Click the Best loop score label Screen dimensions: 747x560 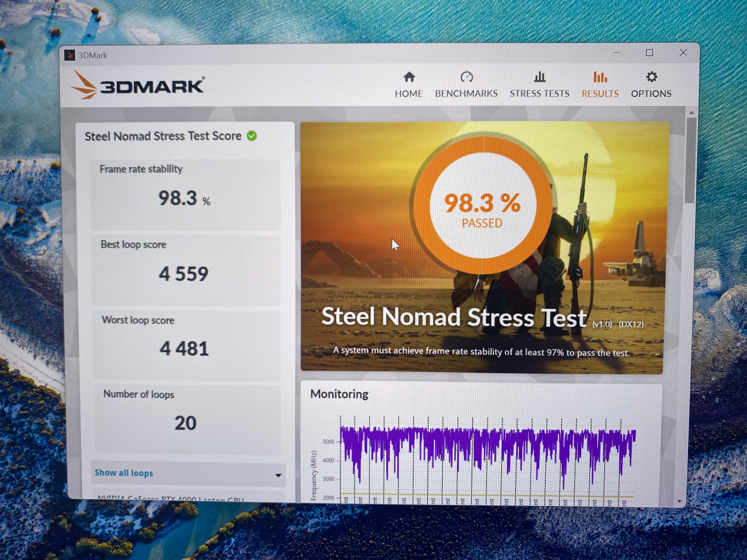(x=133, y=244)
